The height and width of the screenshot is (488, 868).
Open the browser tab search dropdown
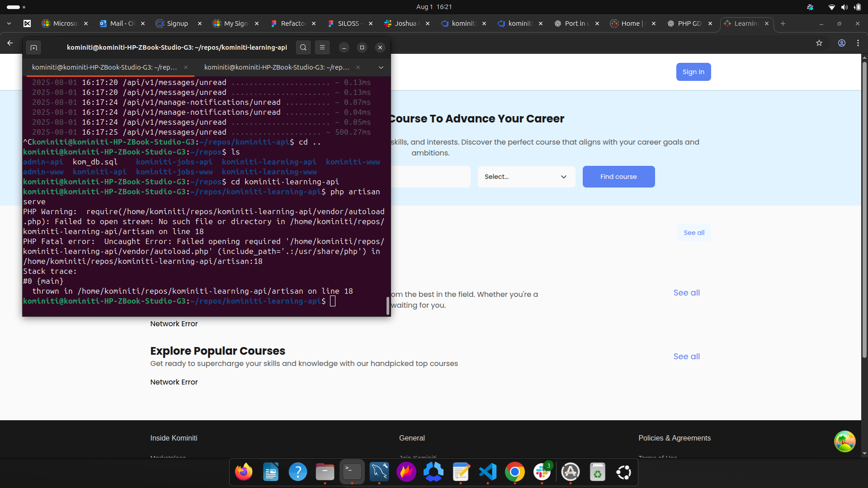(9, 23)
